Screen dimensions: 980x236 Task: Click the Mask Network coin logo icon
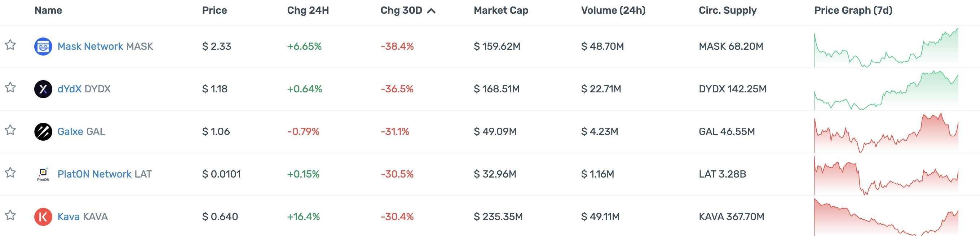click(43, 47)
